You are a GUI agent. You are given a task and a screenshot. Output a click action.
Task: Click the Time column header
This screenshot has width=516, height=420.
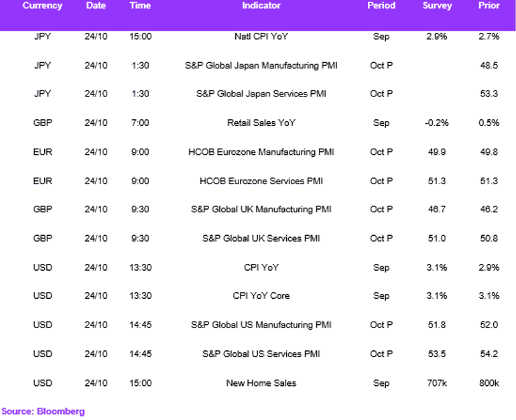(x=140, y=5)
